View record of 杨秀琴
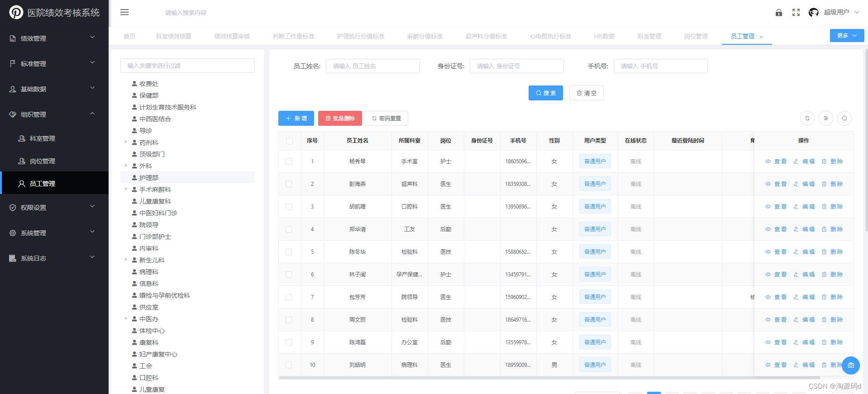Viewport: 868px width, 394px height. click(x=776, y=161)
